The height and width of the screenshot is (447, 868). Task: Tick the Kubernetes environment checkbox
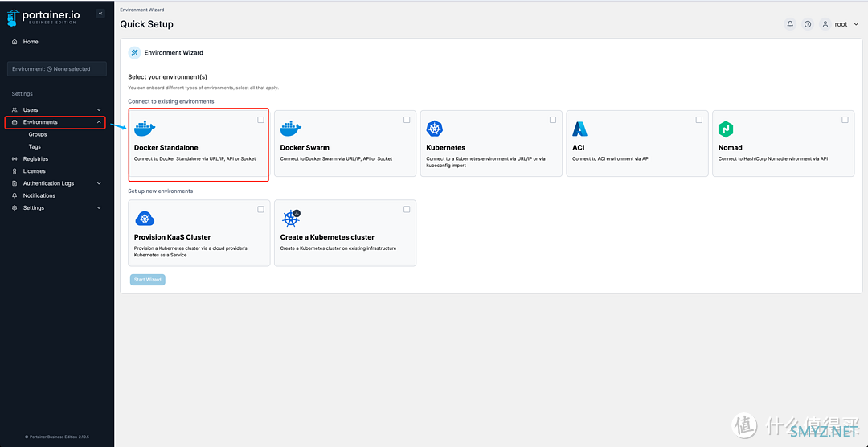click(x=553, y=120)
